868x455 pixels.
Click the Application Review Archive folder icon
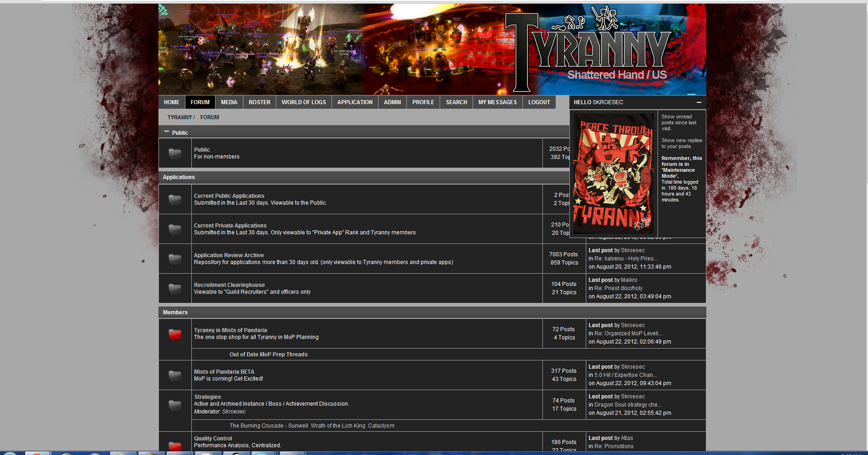175,259
